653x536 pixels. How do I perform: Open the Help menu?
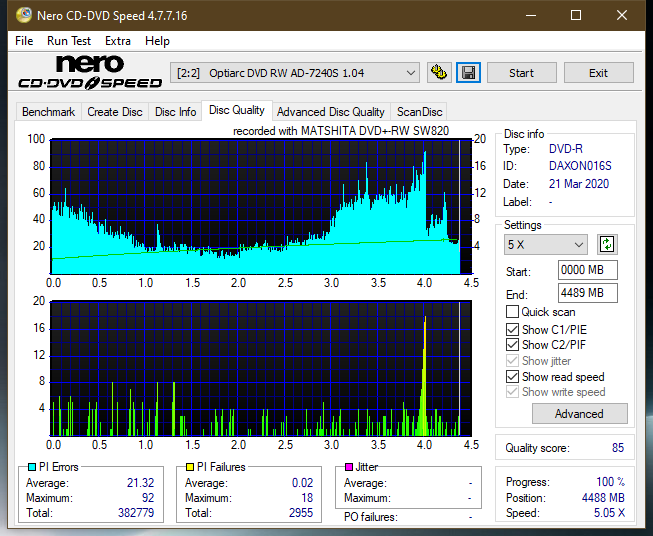tap(157, 41)
